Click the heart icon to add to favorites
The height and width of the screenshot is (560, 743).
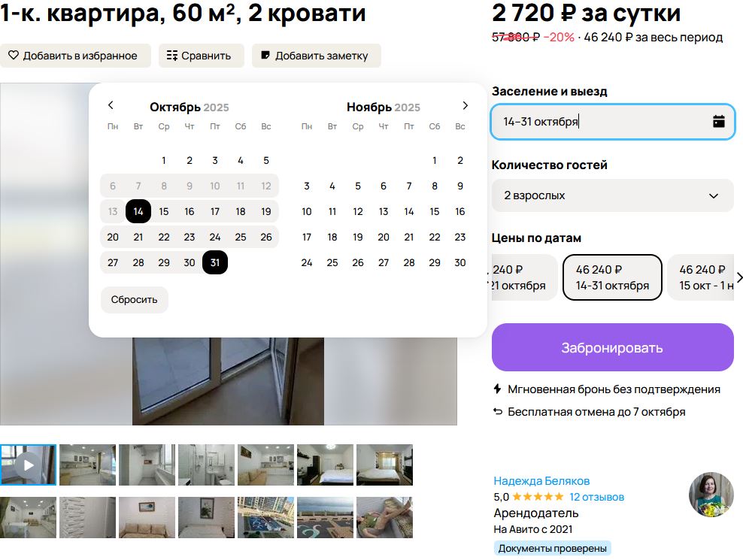[x=14, y=56]
